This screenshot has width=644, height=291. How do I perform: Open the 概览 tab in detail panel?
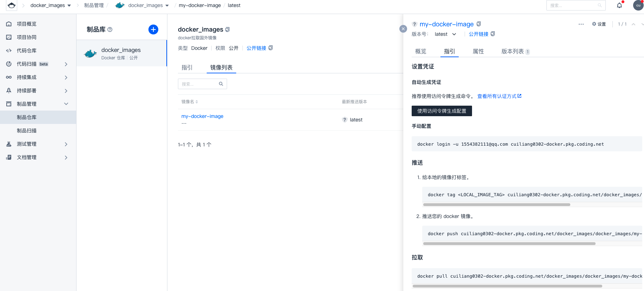pyautogui.click(x=421, y=52)
